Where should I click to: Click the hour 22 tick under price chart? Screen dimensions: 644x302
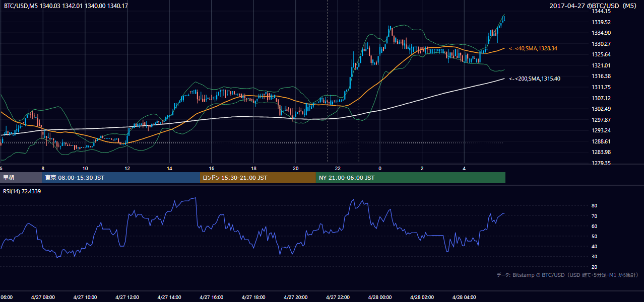coord(338,169)
